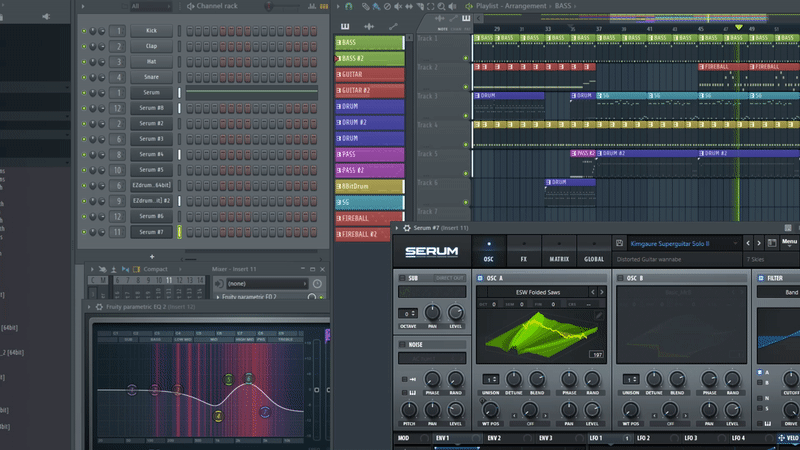The height and width of the screenshot is (450, 800).
Task: Open Fruity parametric EQ 2 settings gear
Action: point(99,307)
